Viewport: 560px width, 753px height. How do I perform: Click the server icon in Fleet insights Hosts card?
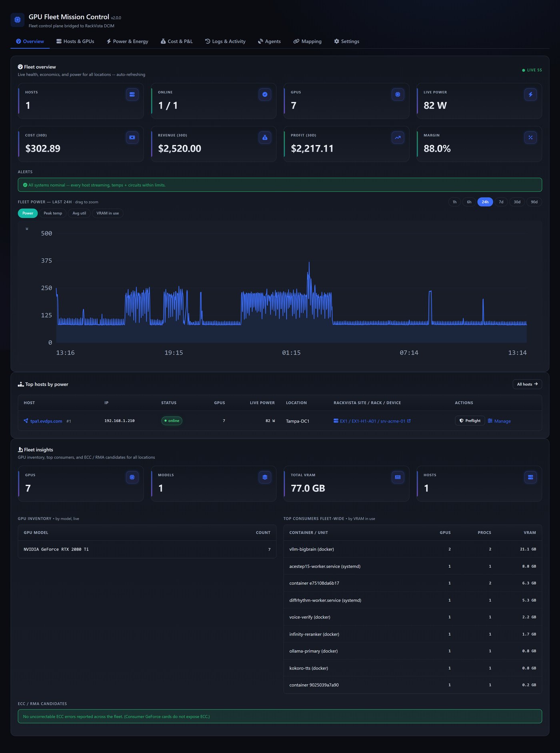point(530,477)
